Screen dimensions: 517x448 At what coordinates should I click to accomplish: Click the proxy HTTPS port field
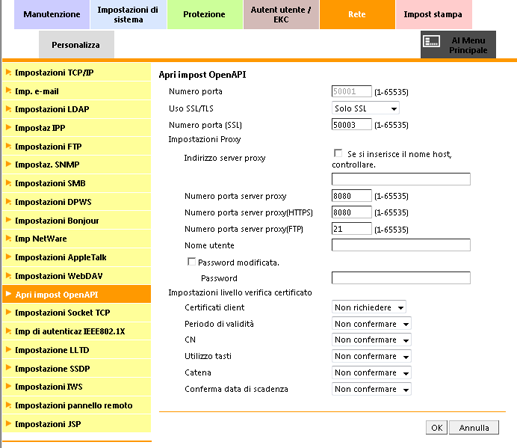(x=351, y=212)
